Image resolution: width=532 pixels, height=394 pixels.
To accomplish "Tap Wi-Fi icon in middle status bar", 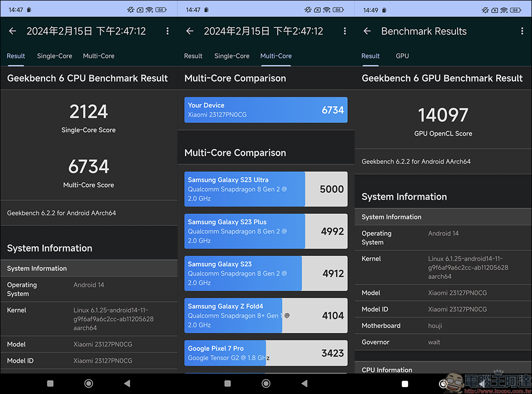I will 327,10.
